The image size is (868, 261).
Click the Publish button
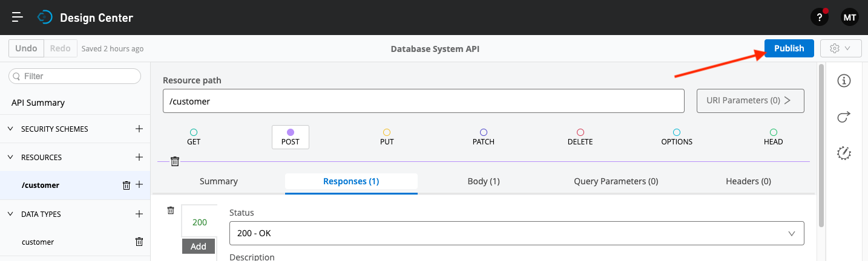tap(789, 48)
